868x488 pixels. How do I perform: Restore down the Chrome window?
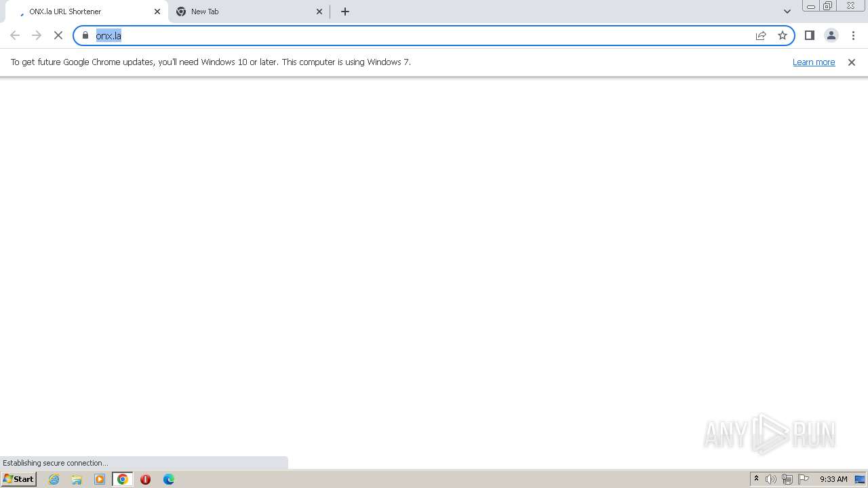[x=828, y=6]
